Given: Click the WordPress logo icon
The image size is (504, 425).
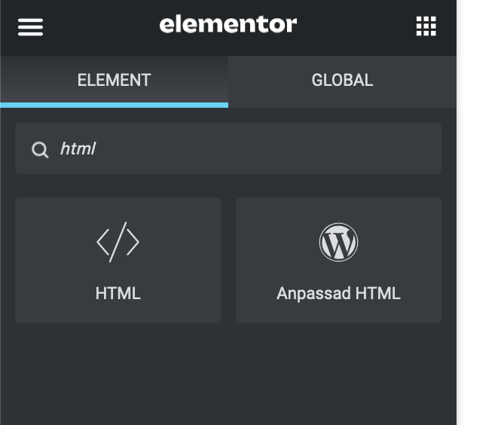Looking at the screenshot, I should 338,243.
